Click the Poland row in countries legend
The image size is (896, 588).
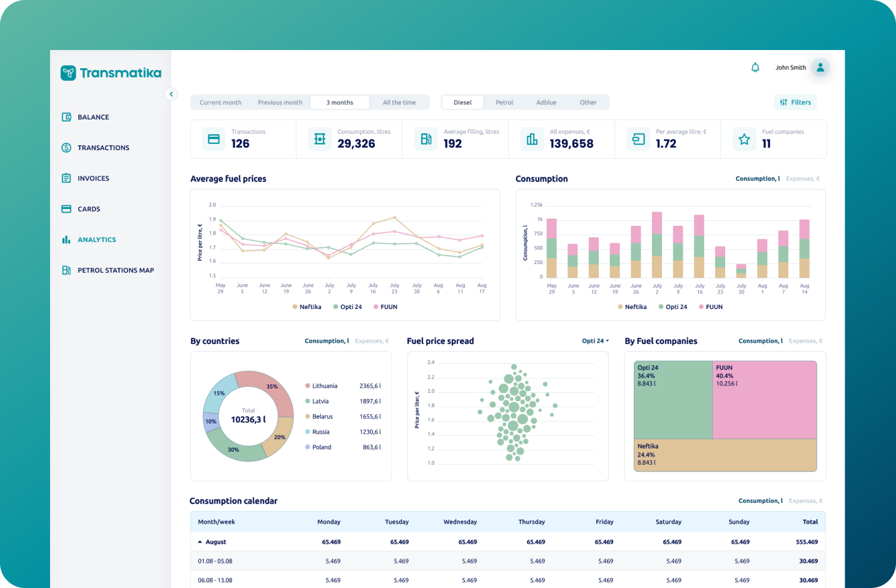tap(343, 447)
